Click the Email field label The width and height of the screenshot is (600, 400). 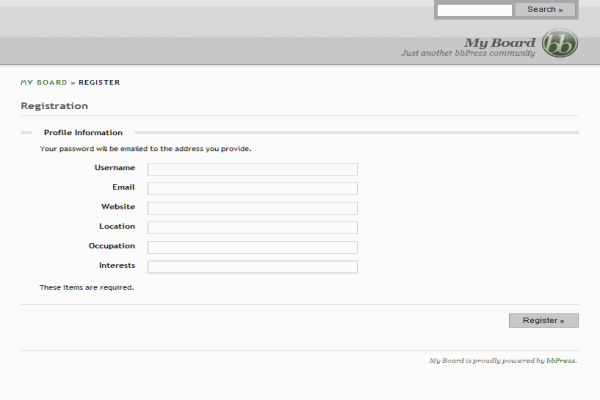(x=124, y=187)
